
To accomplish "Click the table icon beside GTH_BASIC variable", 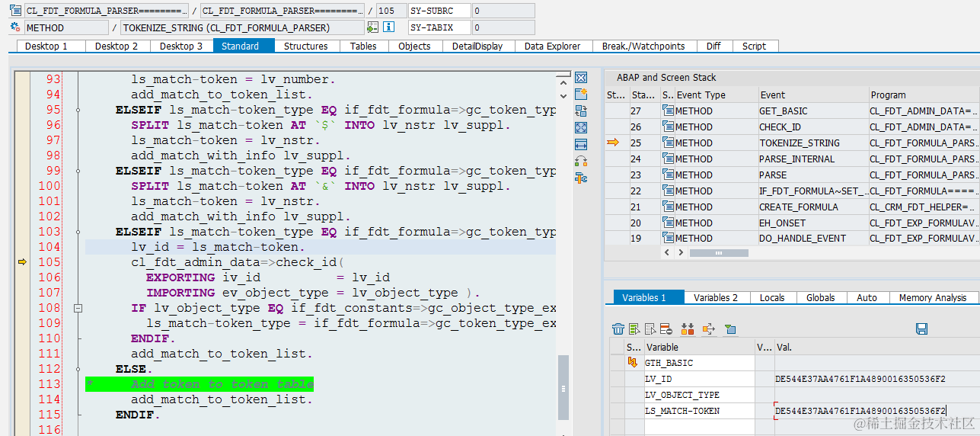I will pyautogui.click(x=632, y=362).
